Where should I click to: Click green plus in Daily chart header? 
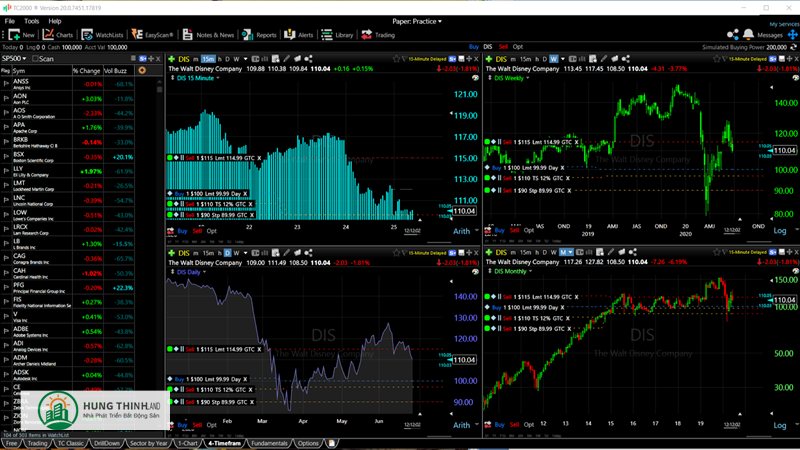coord(172,253)
